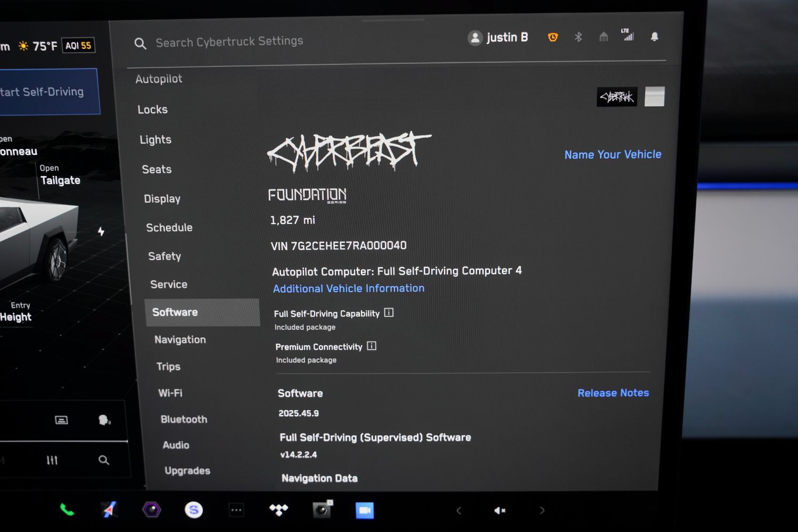Open notifications via the bell icon

[654, 36]
